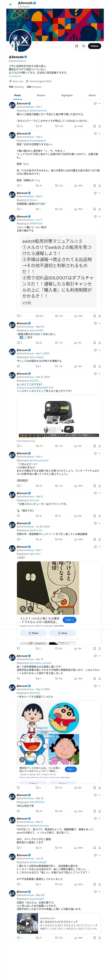This screenshot has height=980, width=110.
Task: Follow the ΔXenoah account
Action: coord(95,46)
